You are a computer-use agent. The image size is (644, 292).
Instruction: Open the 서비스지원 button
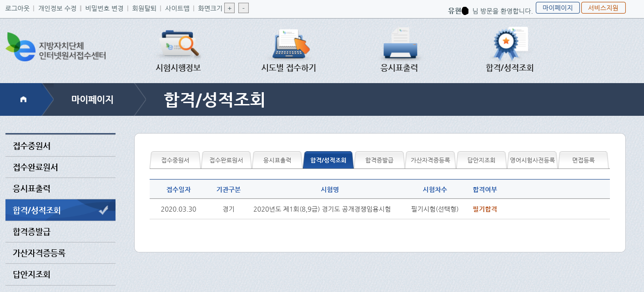(x=603, y=8)
